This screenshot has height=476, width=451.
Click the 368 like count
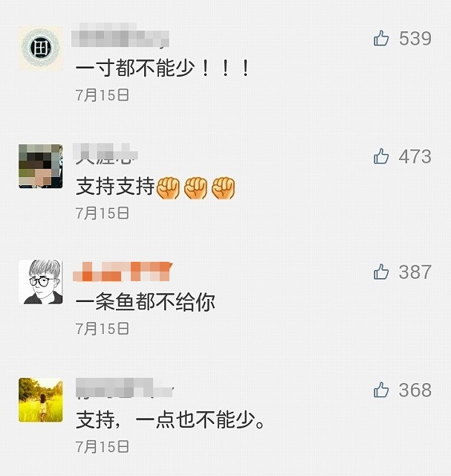pos(415,390)
